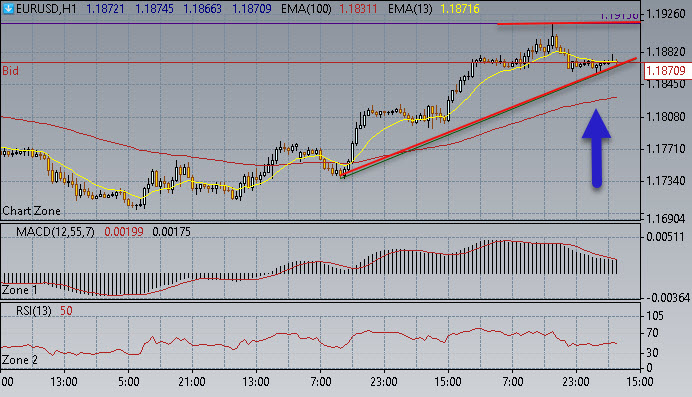Image resolution: width=692 pixels, height=397 pixels.
Task: Click price axis level 1.19260
Action: point(666,14)
